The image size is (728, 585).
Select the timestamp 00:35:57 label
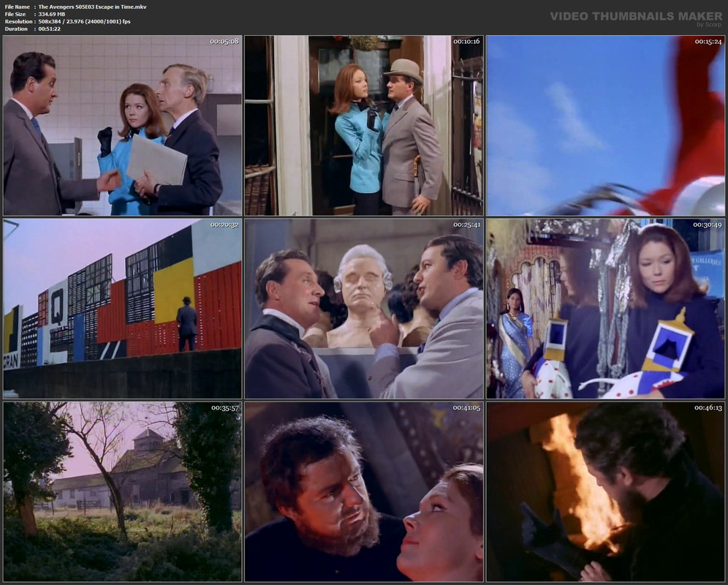(224, 407)
